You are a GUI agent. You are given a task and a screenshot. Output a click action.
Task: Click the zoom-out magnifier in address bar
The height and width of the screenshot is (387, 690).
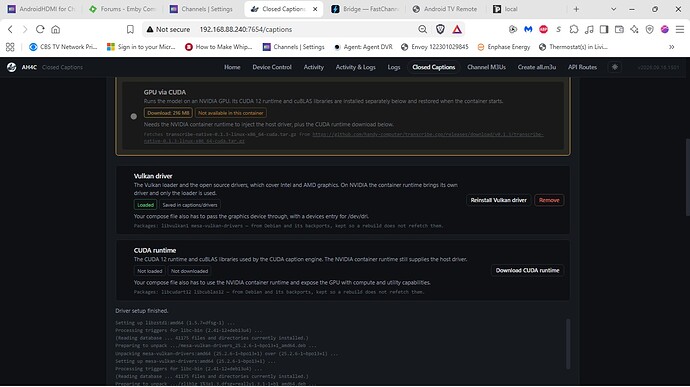[x=422, y=29]
